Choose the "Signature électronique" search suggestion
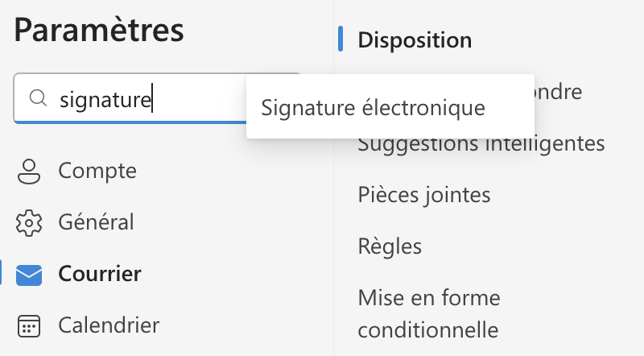 tap(374, 107)
